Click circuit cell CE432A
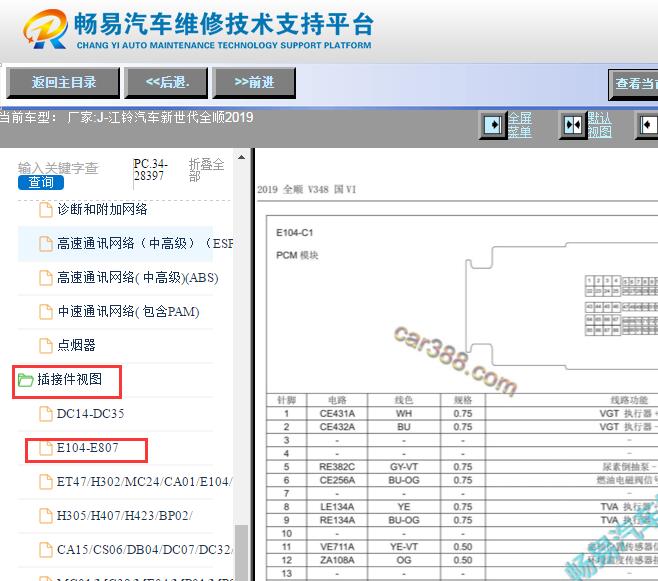Image resolution: width=658 pixels, height=581 pixels. (x=337, y=427)
